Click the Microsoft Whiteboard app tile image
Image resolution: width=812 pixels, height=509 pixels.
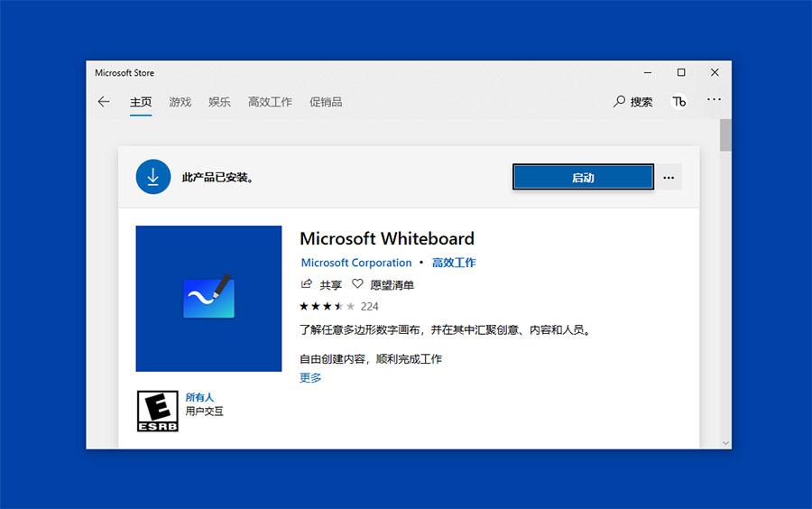(208, 299)
